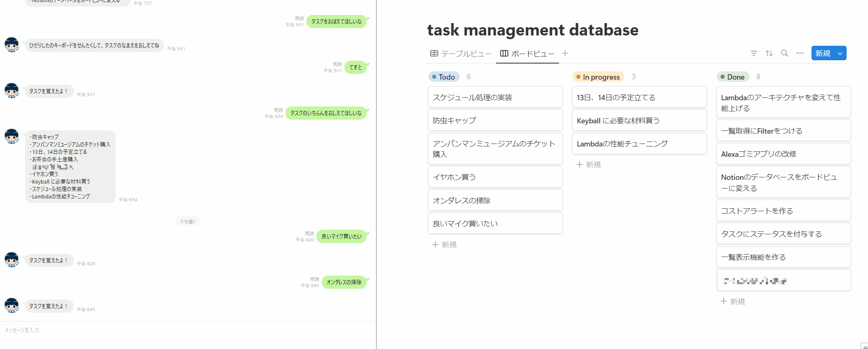Click the Done status label

733,77
